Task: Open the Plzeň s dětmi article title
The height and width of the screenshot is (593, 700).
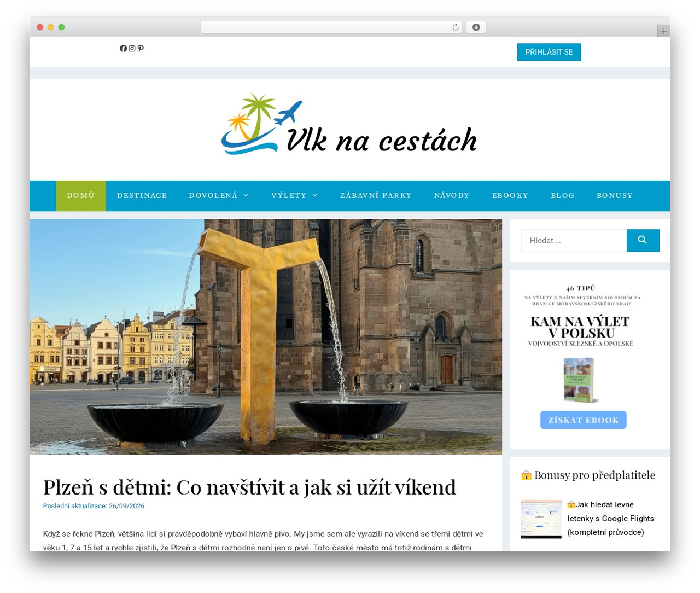Action: (x=249, y=487)
